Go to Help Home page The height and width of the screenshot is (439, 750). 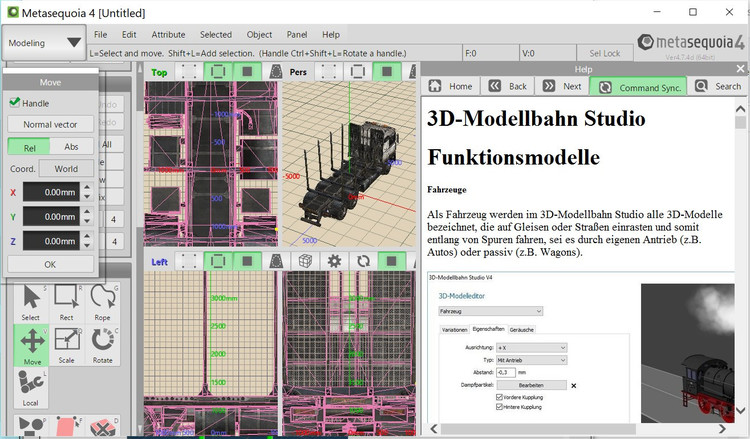(x=450, y=86)
